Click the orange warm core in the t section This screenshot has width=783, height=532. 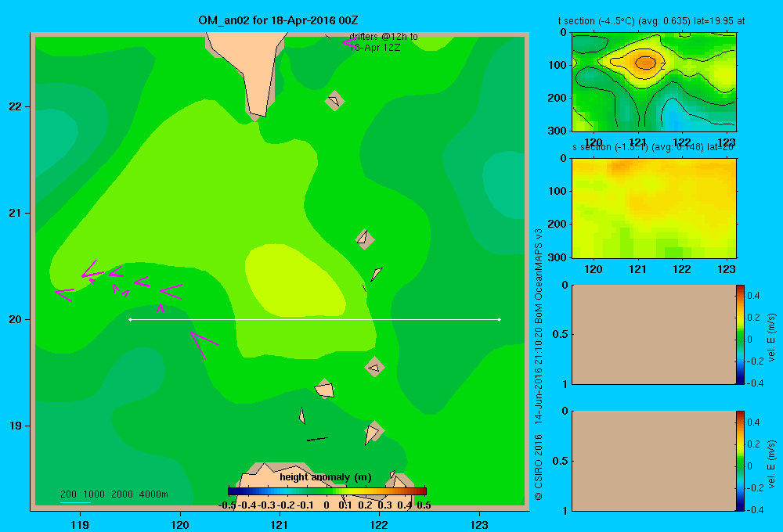click(x=645, y=63)
